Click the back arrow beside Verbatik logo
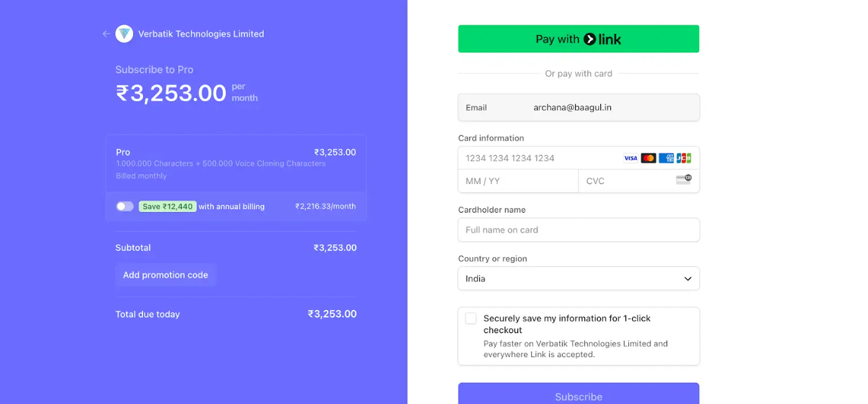Viewport: 868px width, 404px height. coord(106,34)
